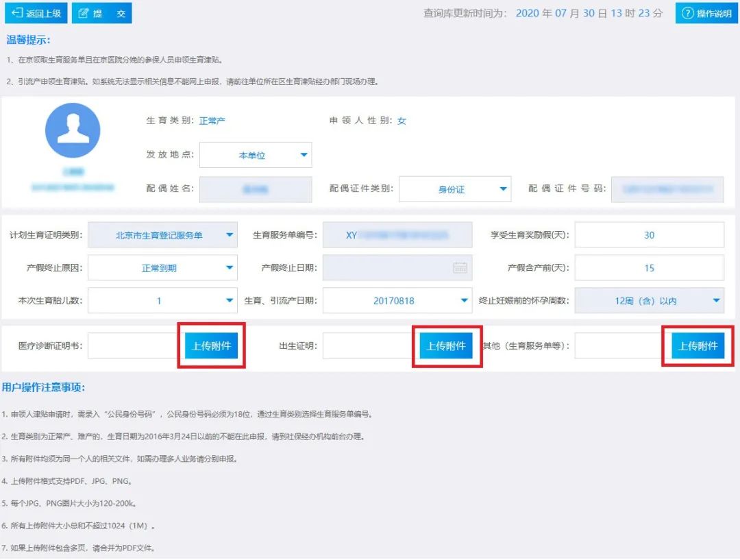This screenshot has height=560, width=740.
Task: Expand the 生育、引流产日期 dropdown
Action: (x=397, y=301)
